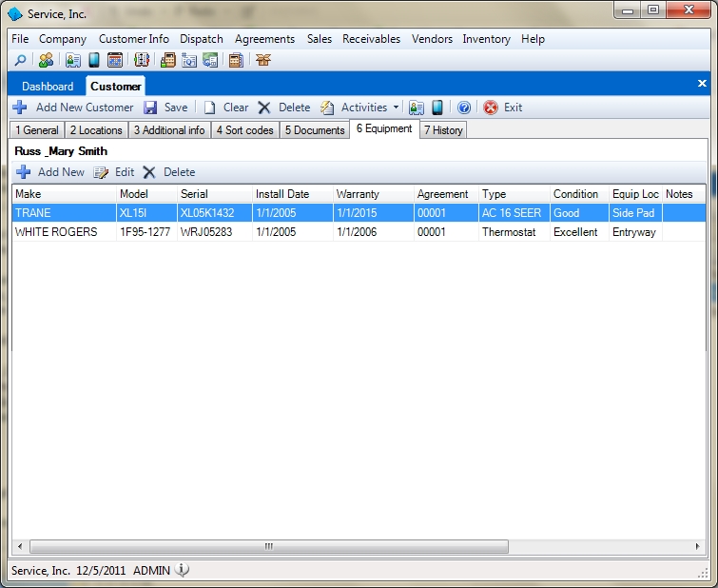Close the tab panel with white X

[x=702, y=84]
